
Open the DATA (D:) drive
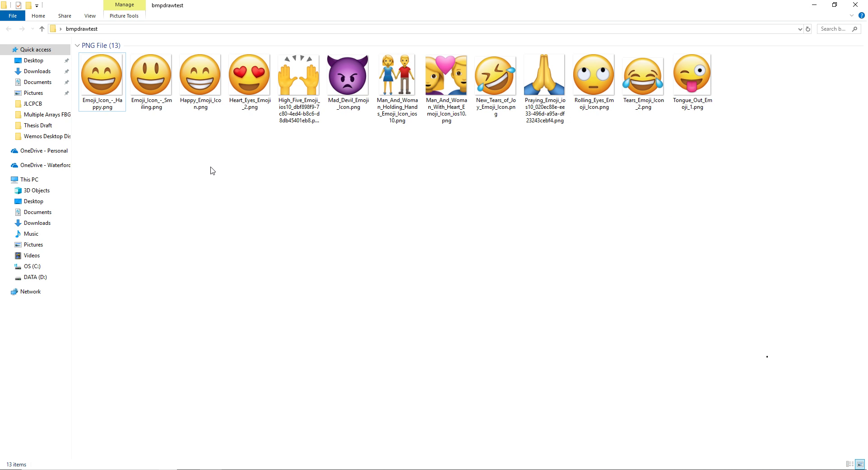[35, 277]
